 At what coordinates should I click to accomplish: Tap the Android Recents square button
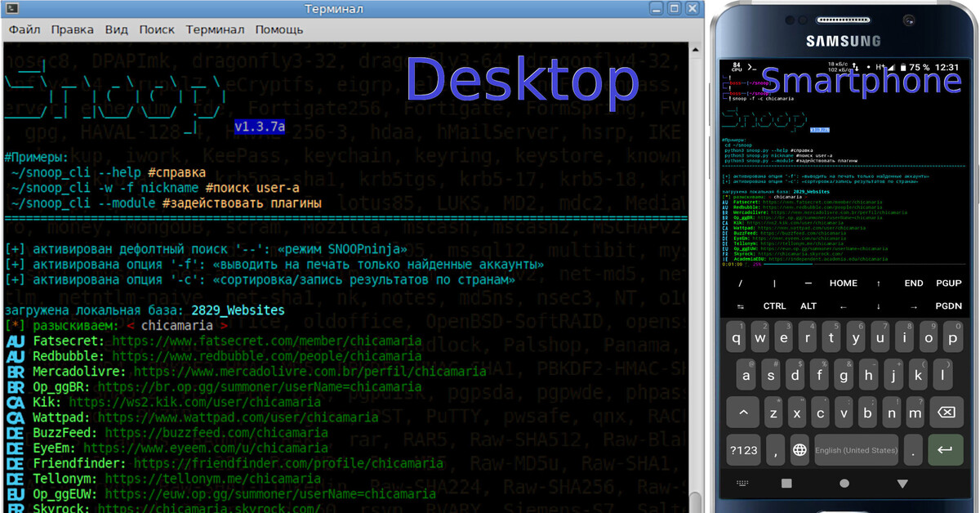click(786, 483)
